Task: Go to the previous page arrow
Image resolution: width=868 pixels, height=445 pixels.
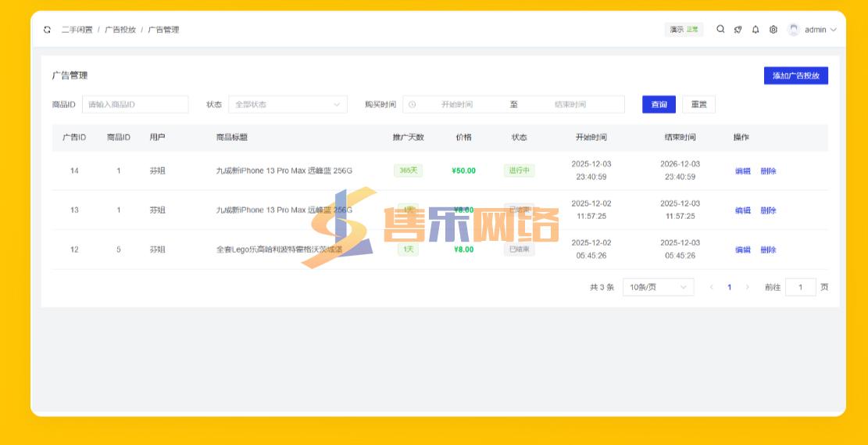Action: [712, 287]
